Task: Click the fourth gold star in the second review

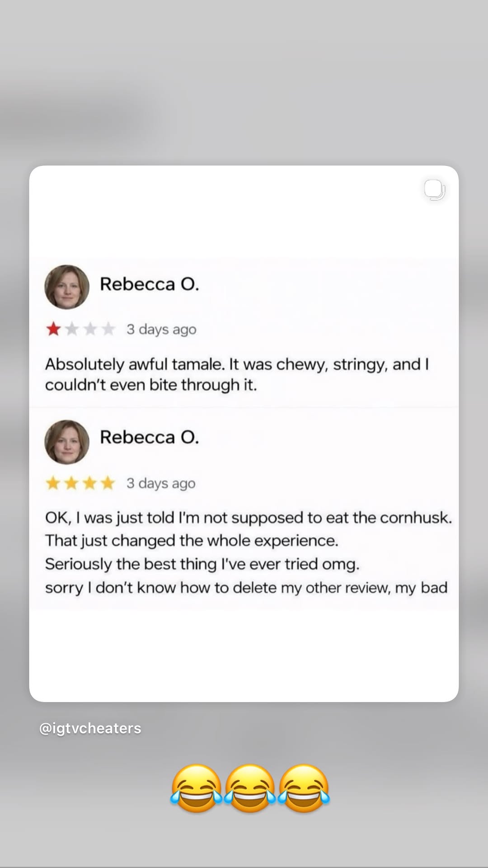Action: 108,483
